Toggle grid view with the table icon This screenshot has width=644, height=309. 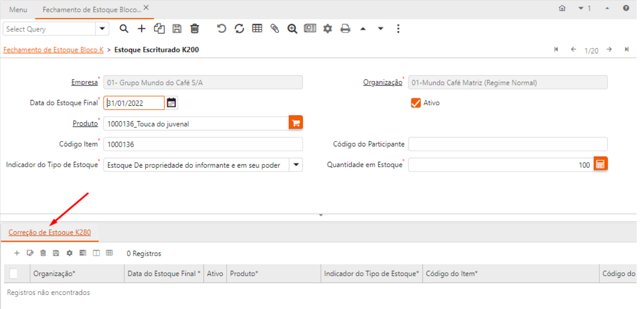[x=257, y=28]
